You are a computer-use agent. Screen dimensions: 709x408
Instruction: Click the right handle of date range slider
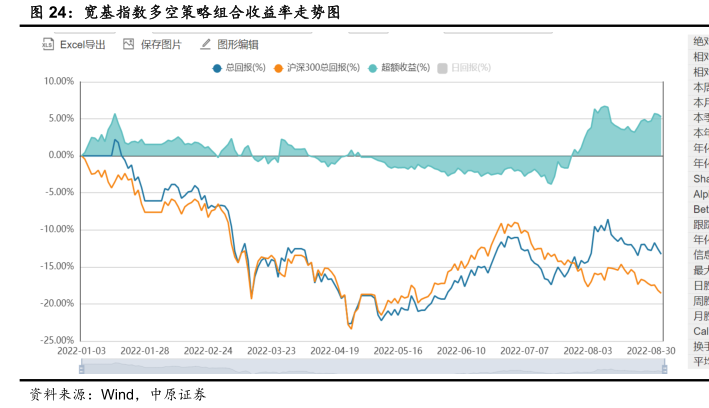[x=664, y=367]
